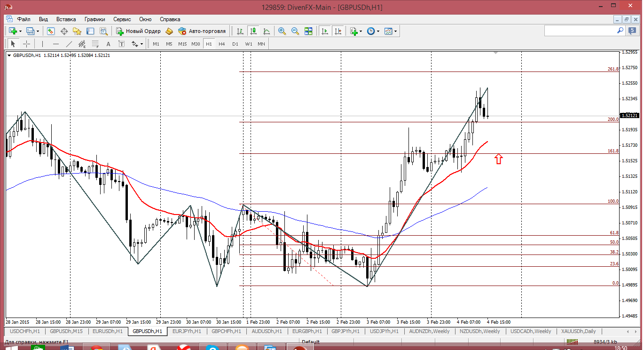This screenshot has height=350, width=644.
Task: Open the Сервис menu
Action: 122,19
